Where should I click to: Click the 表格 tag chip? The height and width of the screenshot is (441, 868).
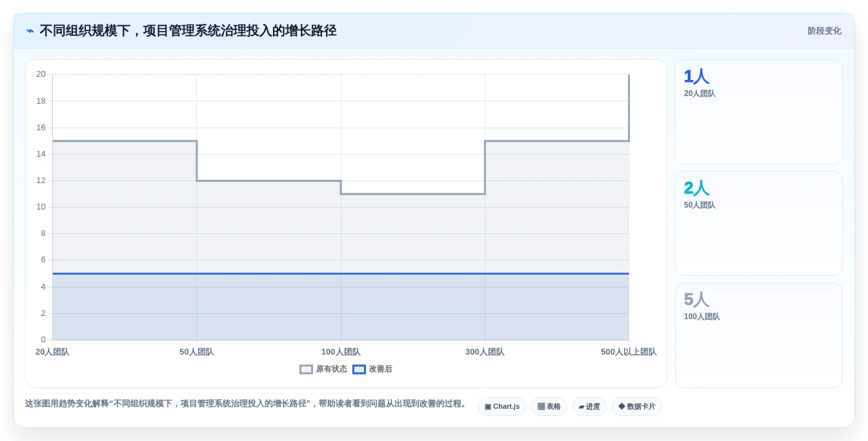[549, 407]
